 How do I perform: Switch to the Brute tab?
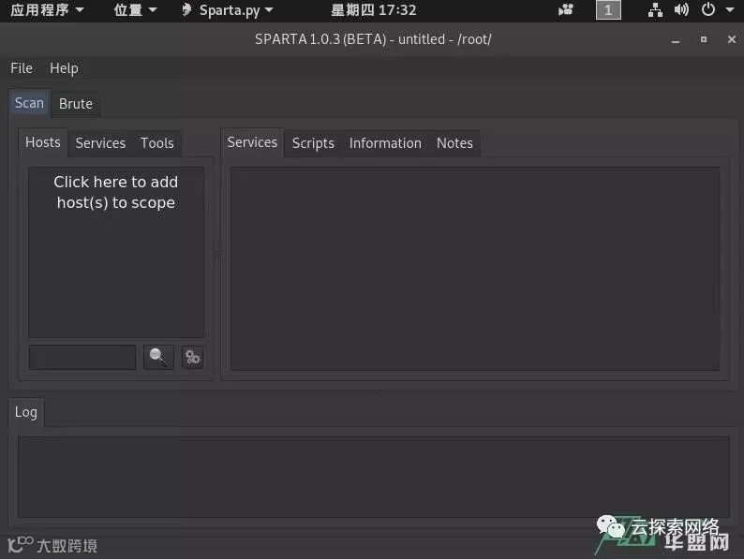76,104
